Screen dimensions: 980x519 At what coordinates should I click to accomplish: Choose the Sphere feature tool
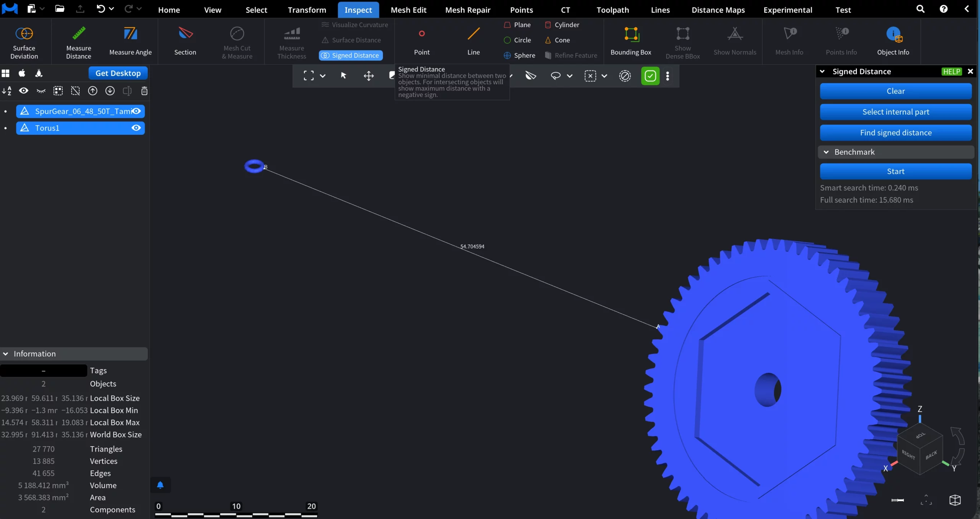pyautogui.click(x=519, y=55)
